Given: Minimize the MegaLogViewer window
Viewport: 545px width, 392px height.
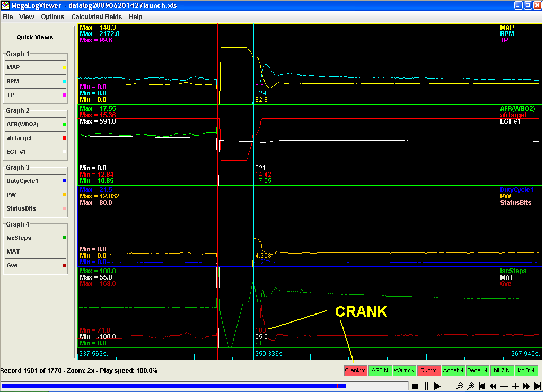Looking at the screenshot, I should (x=518, y=5).
